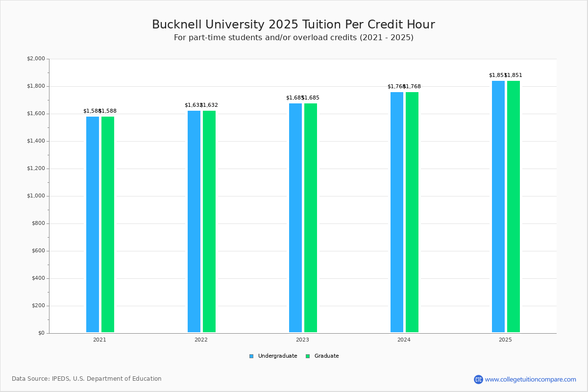Screen dimensions: 588x392
Task: Select the 2021 Undergraduate blue bar
Action: [93, 224]
